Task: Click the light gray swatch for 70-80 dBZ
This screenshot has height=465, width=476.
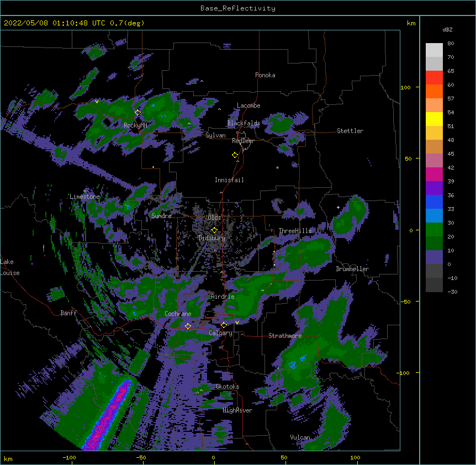Action: (434, 50)
